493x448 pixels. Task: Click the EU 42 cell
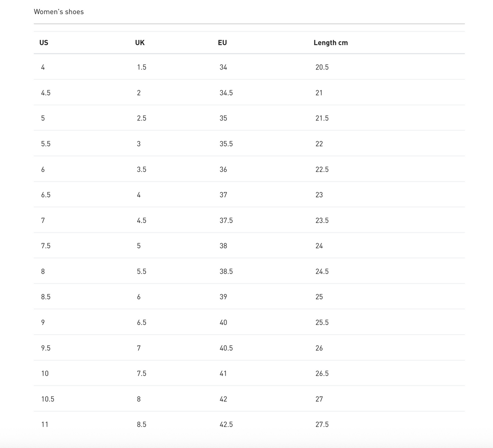pyautogui.click(x=223, y=399)
